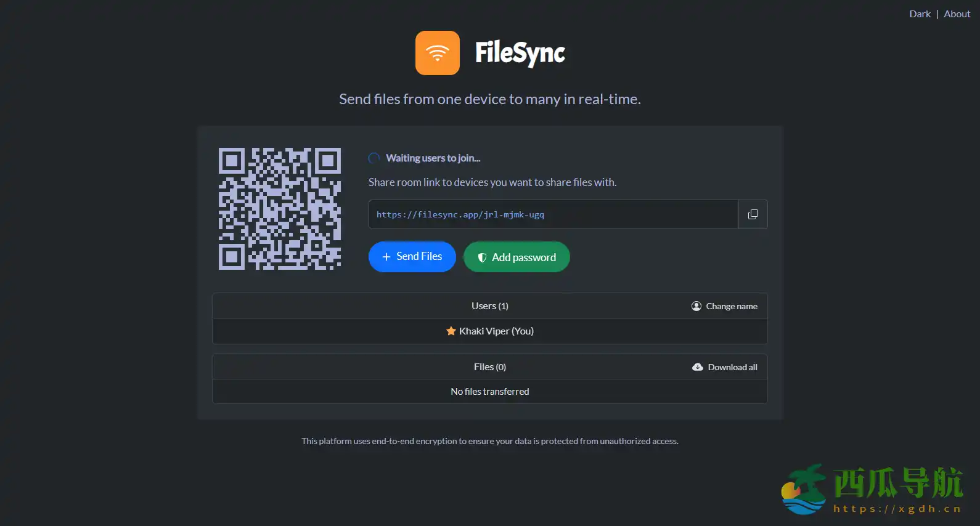Open the About page

(x=957, y=14)
